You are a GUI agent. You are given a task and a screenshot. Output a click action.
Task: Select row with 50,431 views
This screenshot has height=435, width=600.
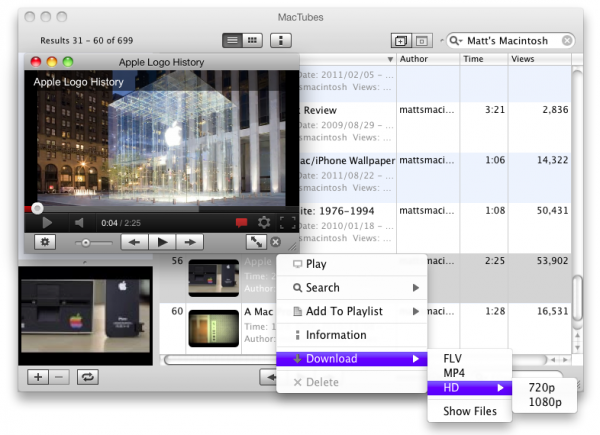tap(435, 228)
